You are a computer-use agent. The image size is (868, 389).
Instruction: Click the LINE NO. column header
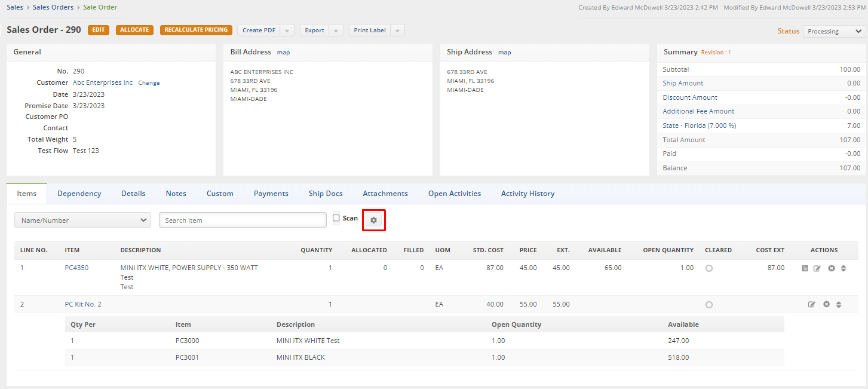34,250
